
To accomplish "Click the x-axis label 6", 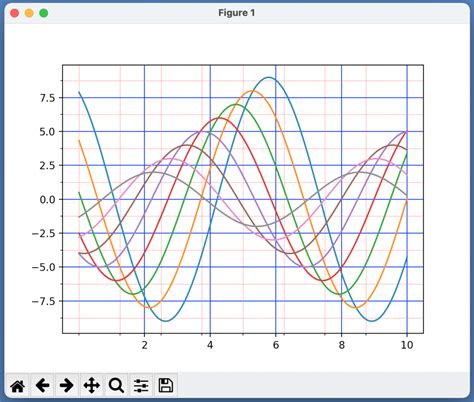I will point(276,345).
